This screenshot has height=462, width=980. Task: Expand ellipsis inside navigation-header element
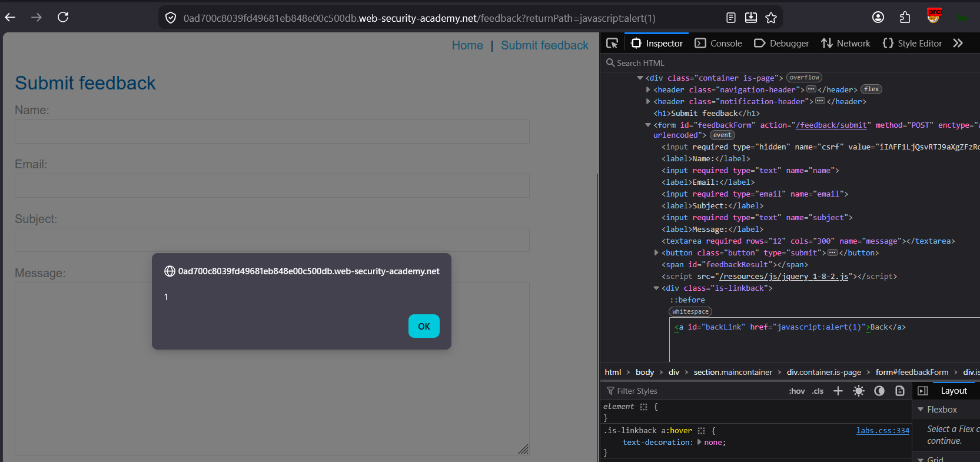click(811, 89)
